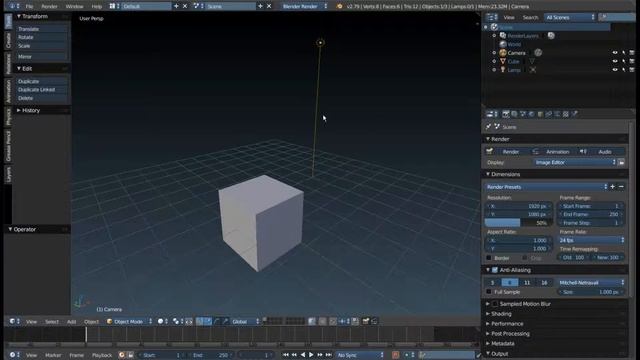Open the World properties tab icon
The image size is (640, 360).
[531, 114]
